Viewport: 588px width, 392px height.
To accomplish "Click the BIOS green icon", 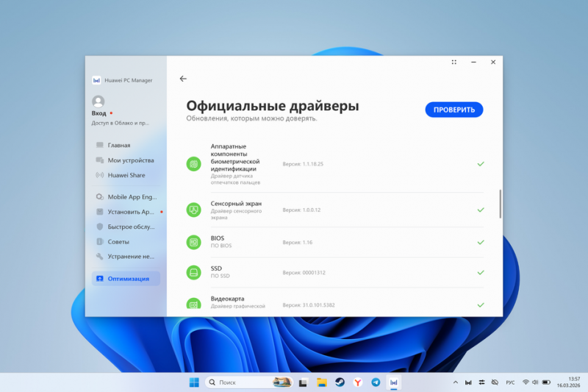I will pyautogui.click(x=193, y=242).
